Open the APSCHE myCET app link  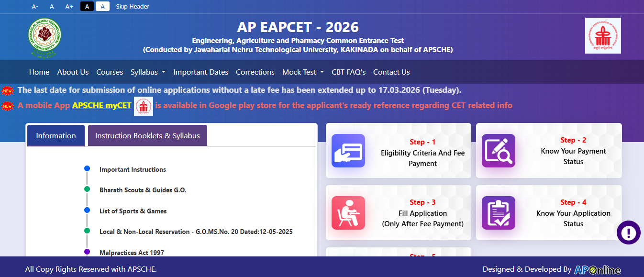click(102, 105)
